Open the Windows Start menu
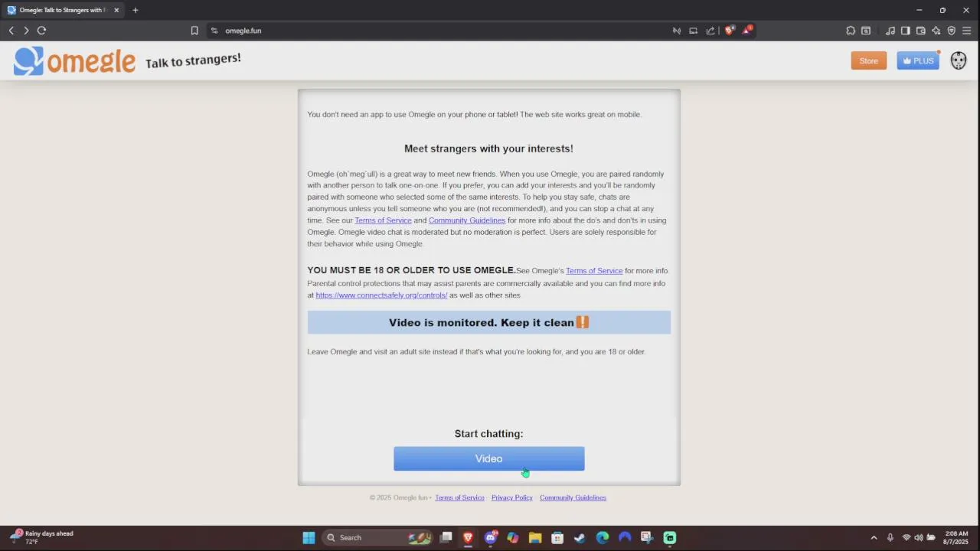 coord(309,537)
